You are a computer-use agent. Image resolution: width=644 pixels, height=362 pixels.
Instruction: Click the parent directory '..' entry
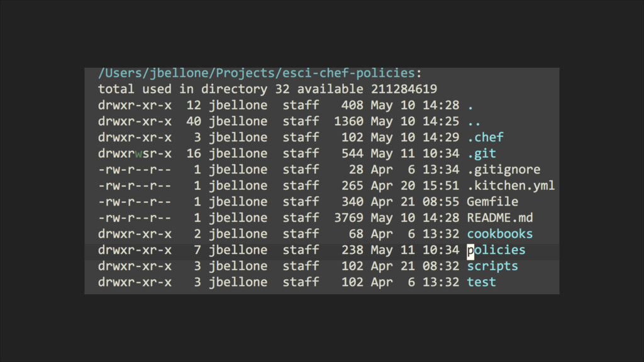pyautogui.click(x=474, y=121)
